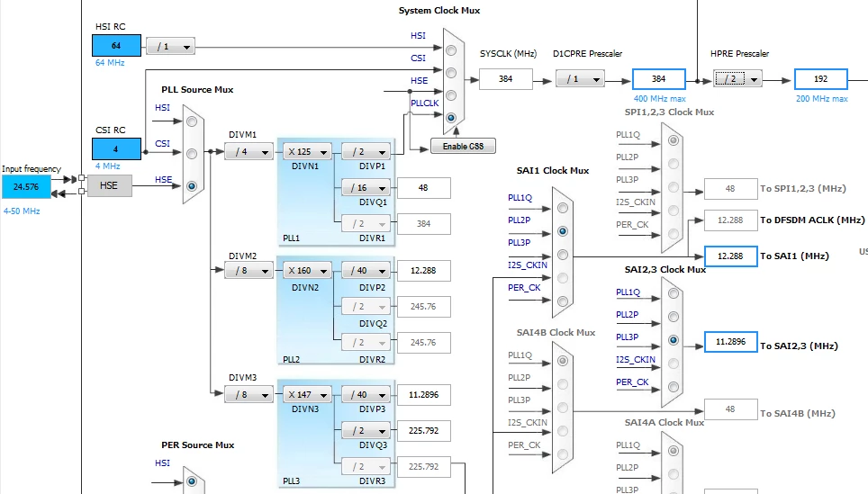Viewport: 868px width, 494px height.
Task: Open the D1CPRE Prescaler /1 dropdown
Action: [580, 79]
